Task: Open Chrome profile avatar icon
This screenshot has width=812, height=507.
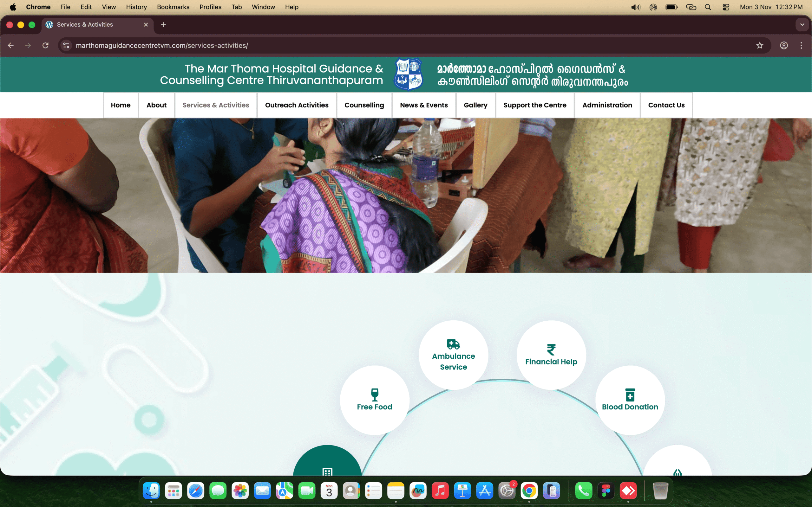Action: 784,45
